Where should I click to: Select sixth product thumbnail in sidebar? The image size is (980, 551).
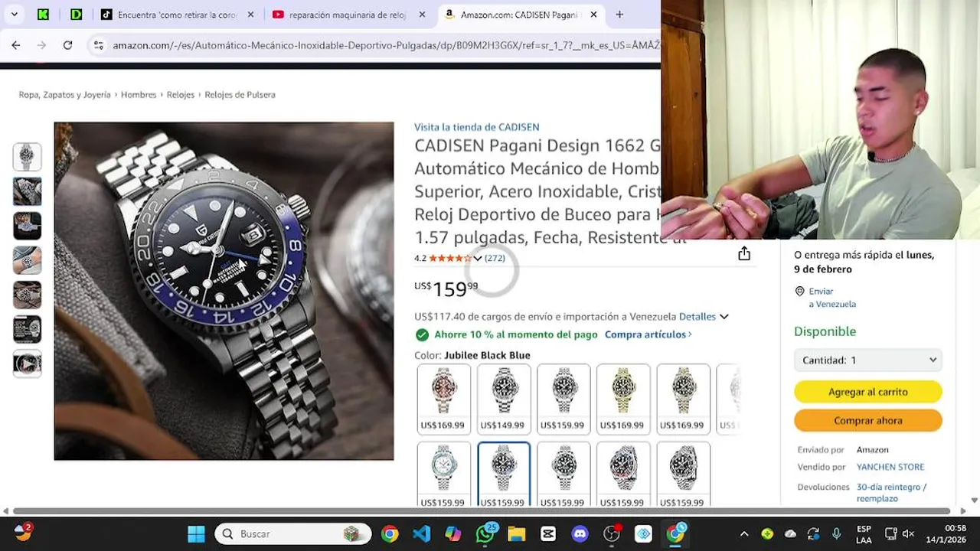point(28,329)
